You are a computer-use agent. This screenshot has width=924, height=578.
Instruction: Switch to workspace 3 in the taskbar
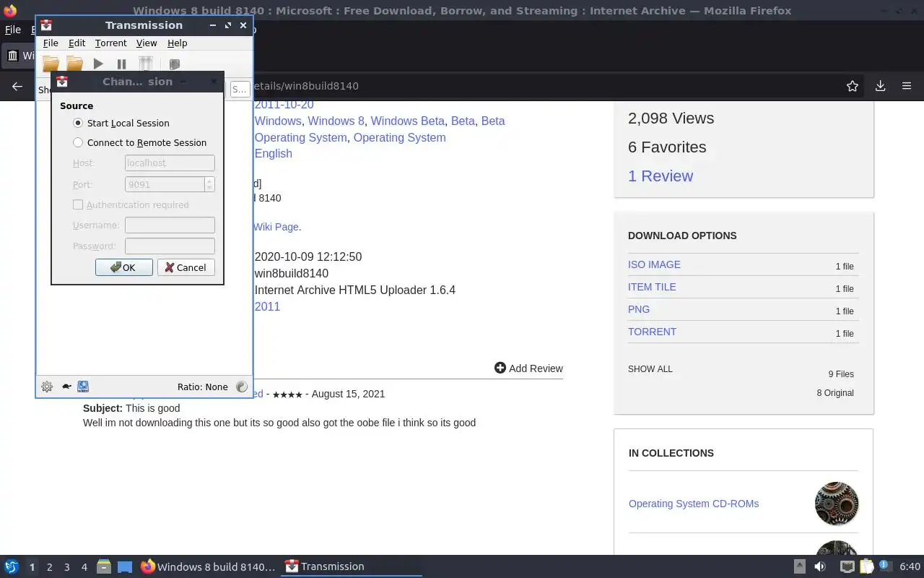pyautogui.click(x=66, y=567)
